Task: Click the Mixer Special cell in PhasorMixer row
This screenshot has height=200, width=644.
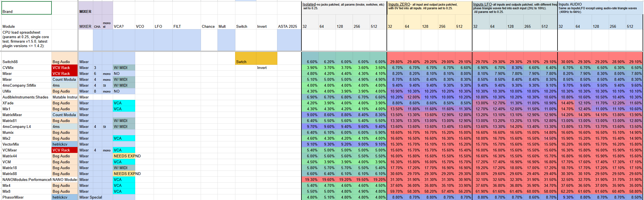Action: [x=91, y=197]
